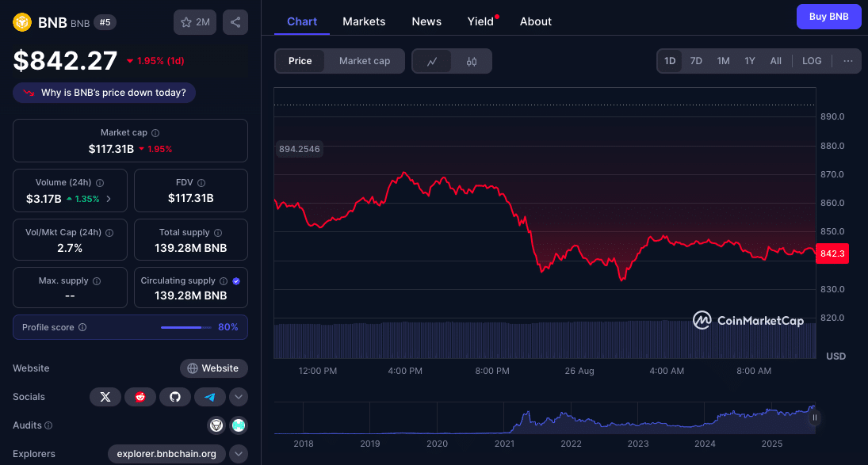Click 80% profile score value
This screenshot has width=868, height=465.
click(x=228, y=327)
